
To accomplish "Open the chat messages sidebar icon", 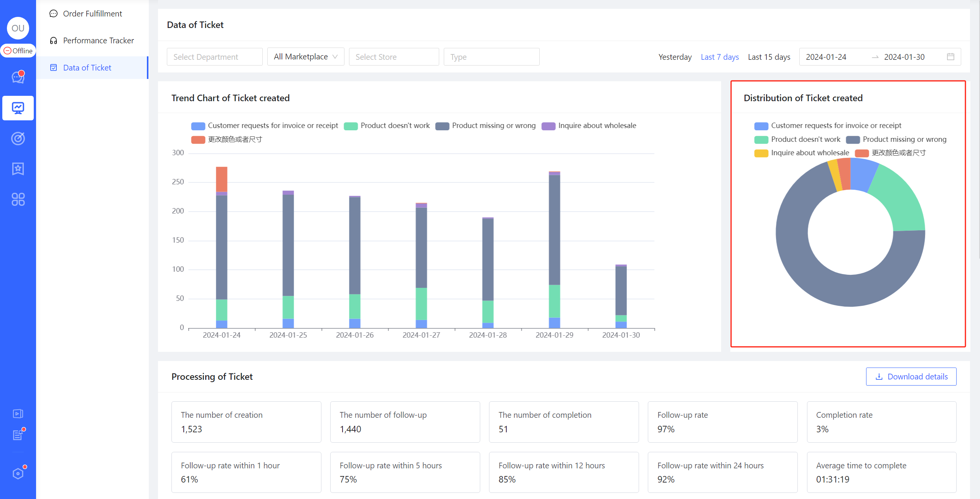I will (x=18, y=77).
